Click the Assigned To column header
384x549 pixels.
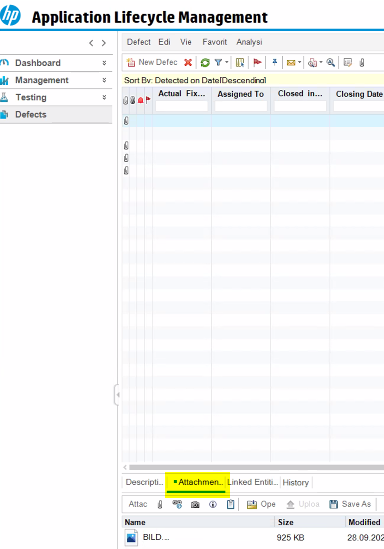point(240,94)
